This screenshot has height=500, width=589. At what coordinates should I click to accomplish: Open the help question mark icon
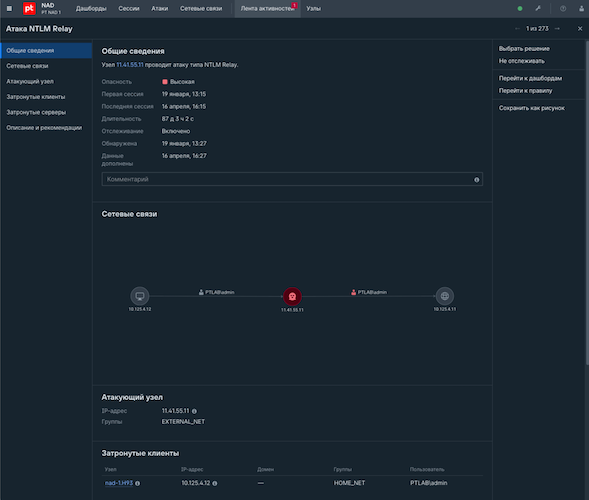[x=563, y=8]
